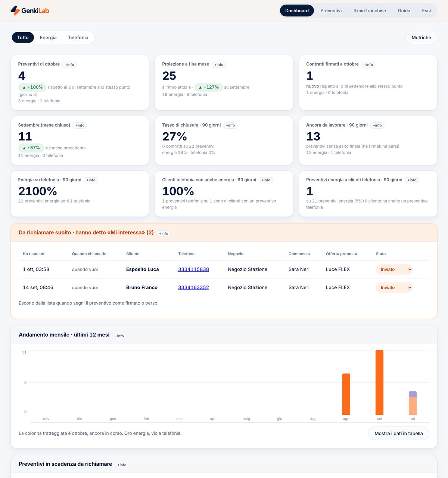Click Negozio Stazione in Esposito Luca row

(248, 269)
